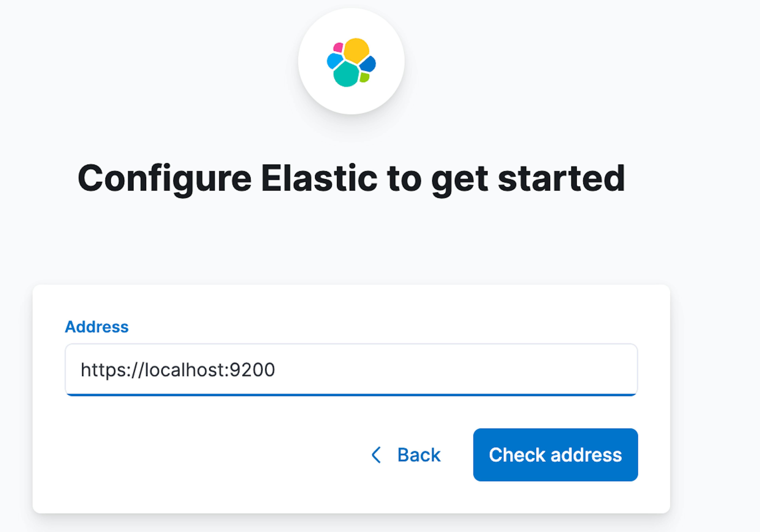Click the light blue blob in the logo
This screenshot has height=532, width=760.
click(334, 61)
